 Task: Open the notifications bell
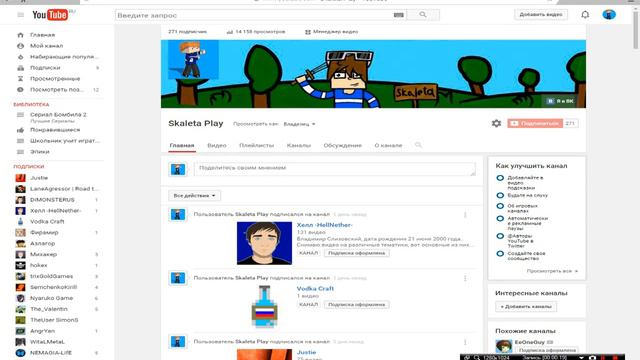pyautogui.click(x=585, y=15)
